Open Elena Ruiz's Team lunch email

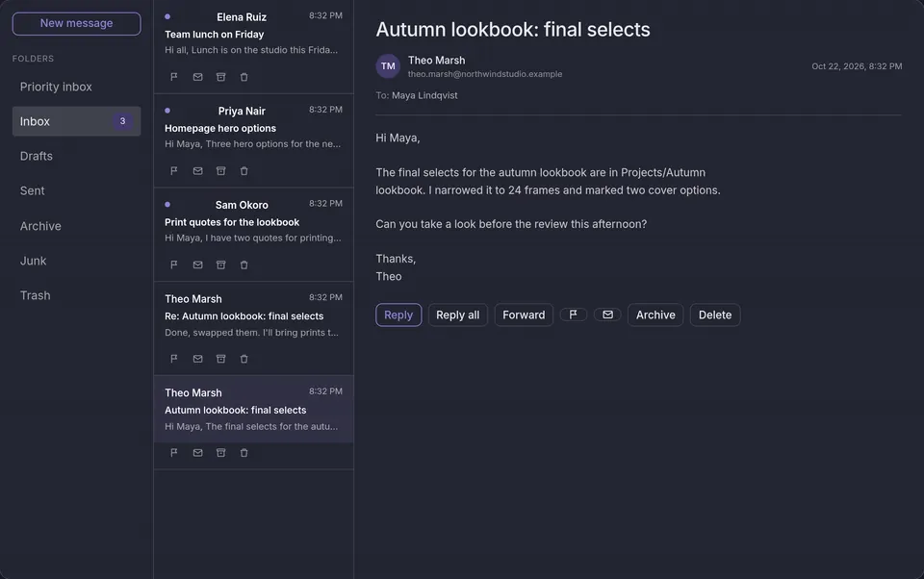253,33
